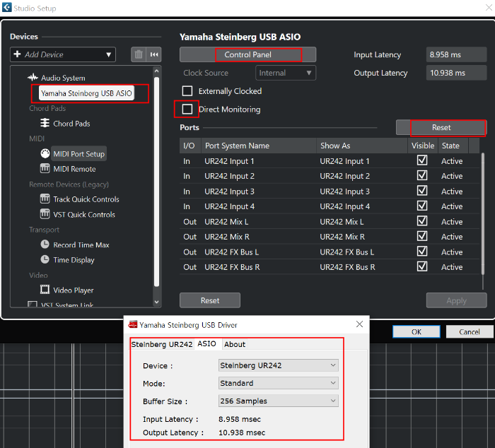Open the Clock Source Internal dropdown

coord(286,73)
